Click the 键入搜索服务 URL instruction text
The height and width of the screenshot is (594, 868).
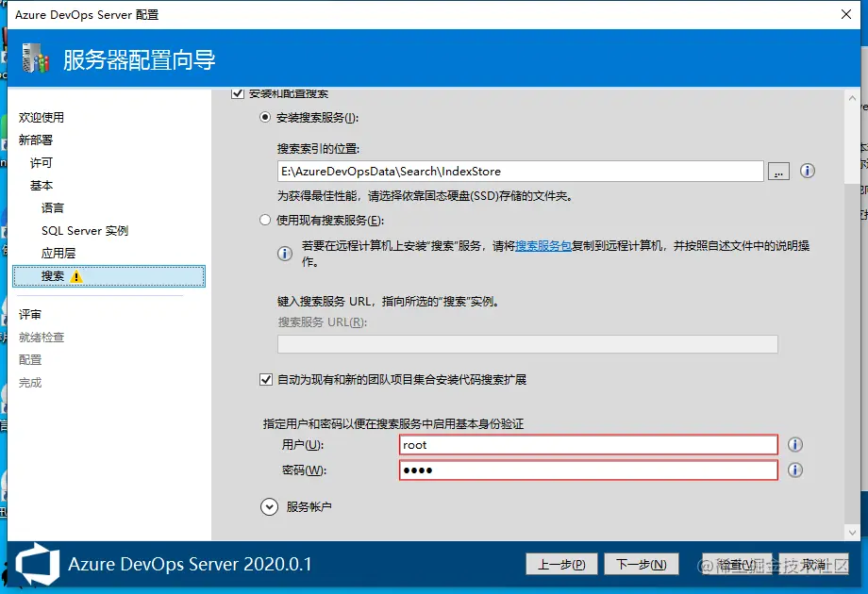(x=389, y=302)
